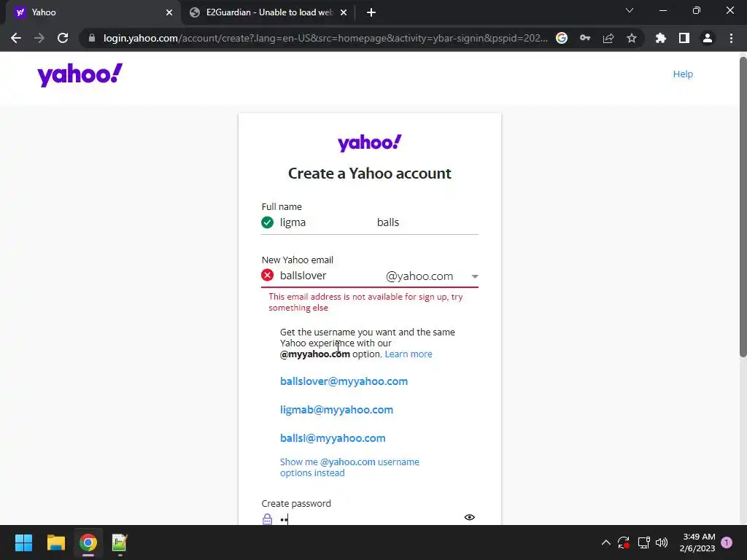Viewport: 747px width, 560px height.
Task: Open the notepad app in the taskbar
Action: [120, 542]
